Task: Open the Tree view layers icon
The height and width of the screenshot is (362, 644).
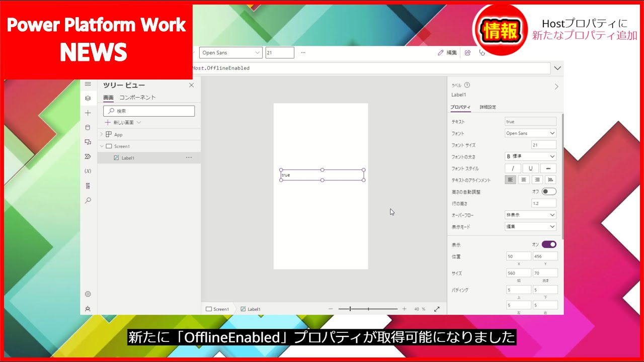Action: pyautogui.click(x=88, y=99)
